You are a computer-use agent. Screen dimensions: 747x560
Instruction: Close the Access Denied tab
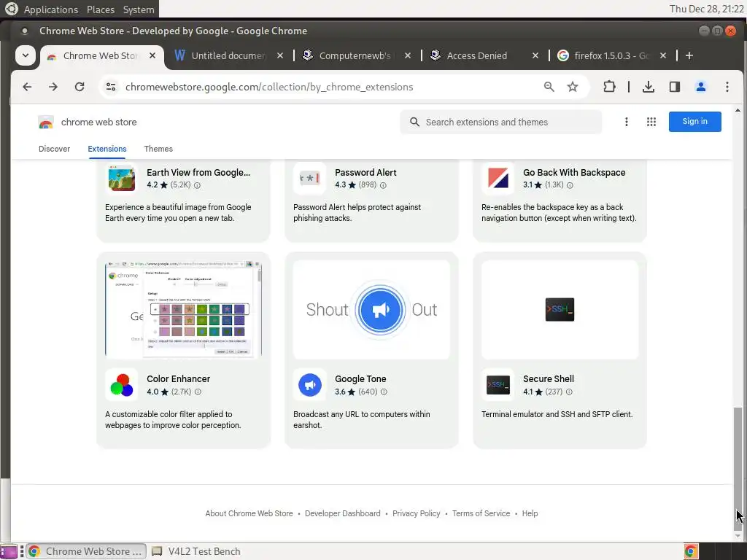(x=535, y=55)
